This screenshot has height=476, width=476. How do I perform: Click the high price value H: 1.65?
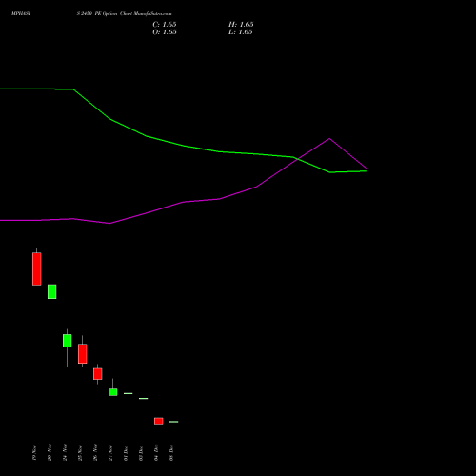pos(241,25)
